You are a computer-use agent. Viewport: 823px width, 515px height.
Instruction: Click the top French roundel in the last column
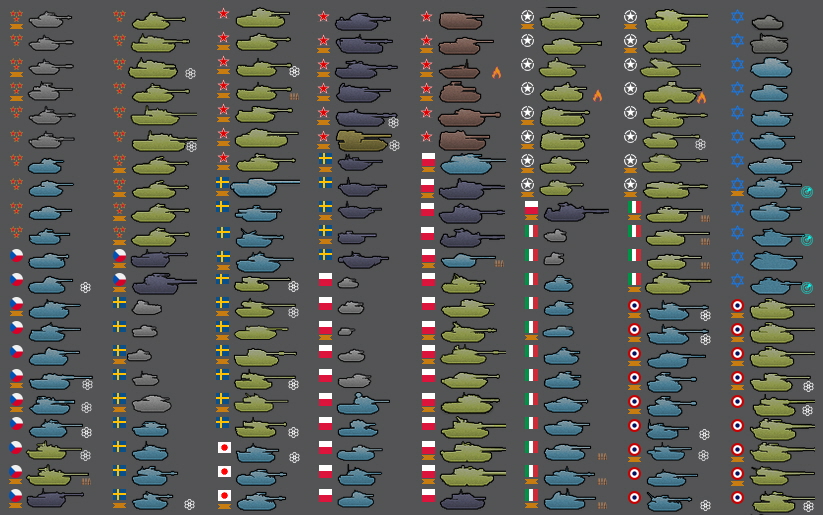point(737,305)
